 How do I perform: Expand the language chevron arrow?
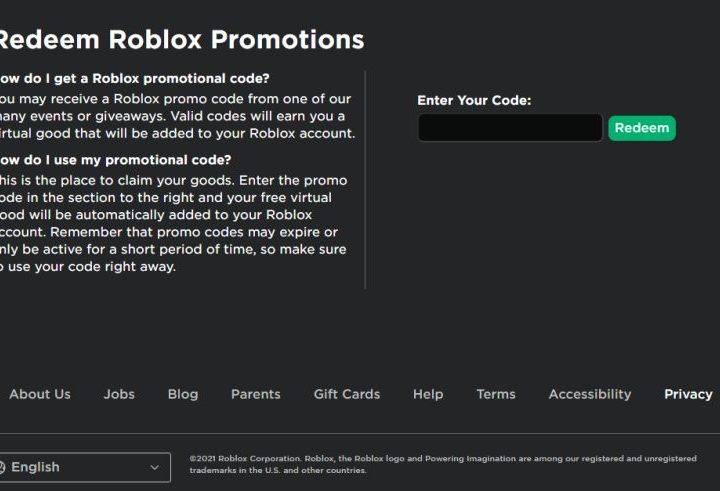tap(154, 467)
